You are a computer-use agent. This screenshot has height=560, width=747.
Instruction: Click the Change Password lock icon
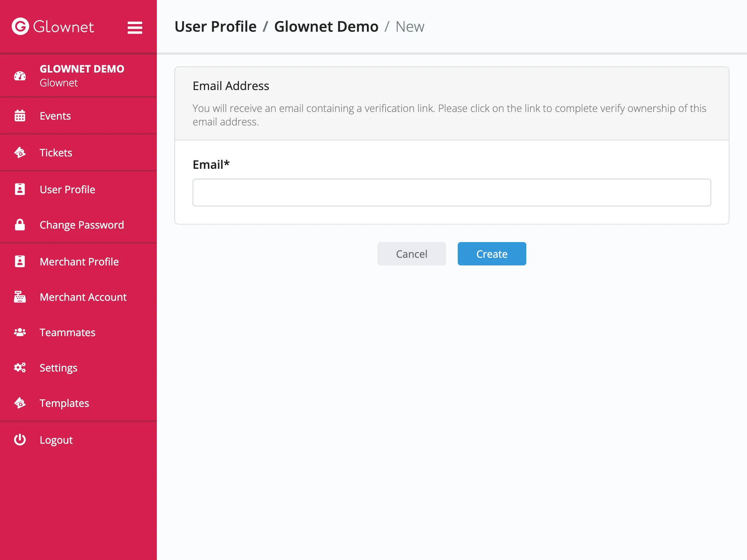pyautogui.click(x=20, y=225)
